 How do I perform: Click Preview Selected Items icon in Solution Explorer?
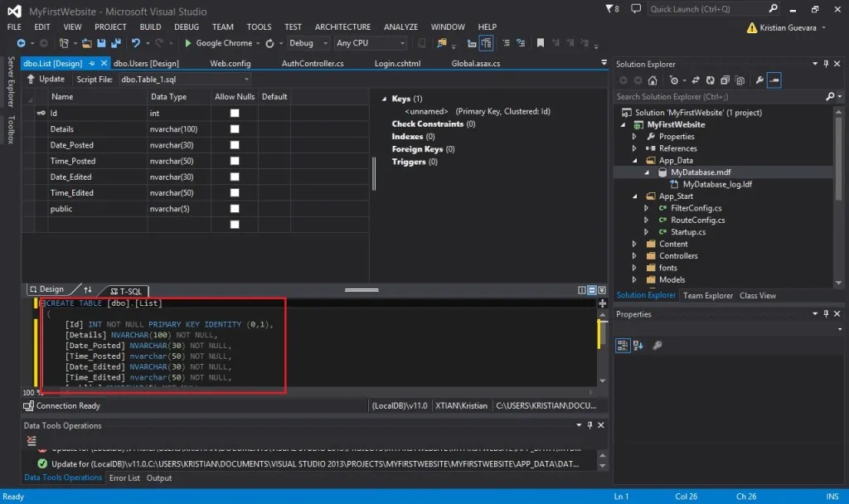pyautogui.click(x=774, y=80)
